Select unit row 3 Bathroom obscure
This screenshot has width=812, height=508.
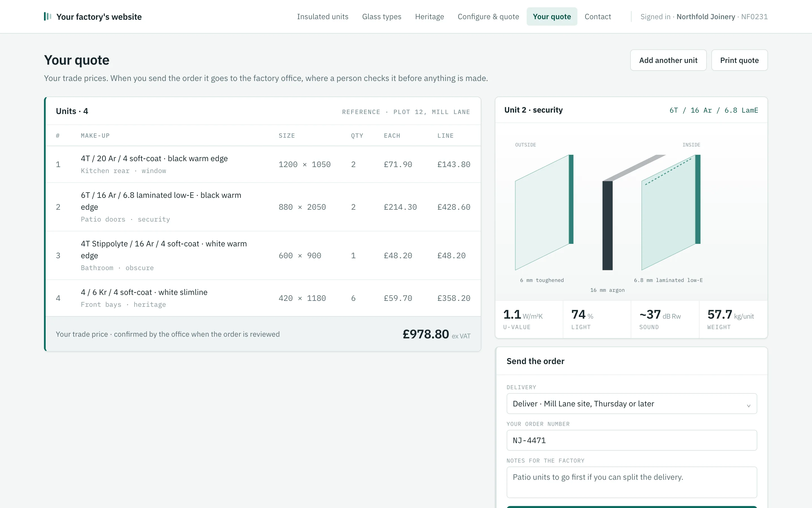click(x=263, y=255)
